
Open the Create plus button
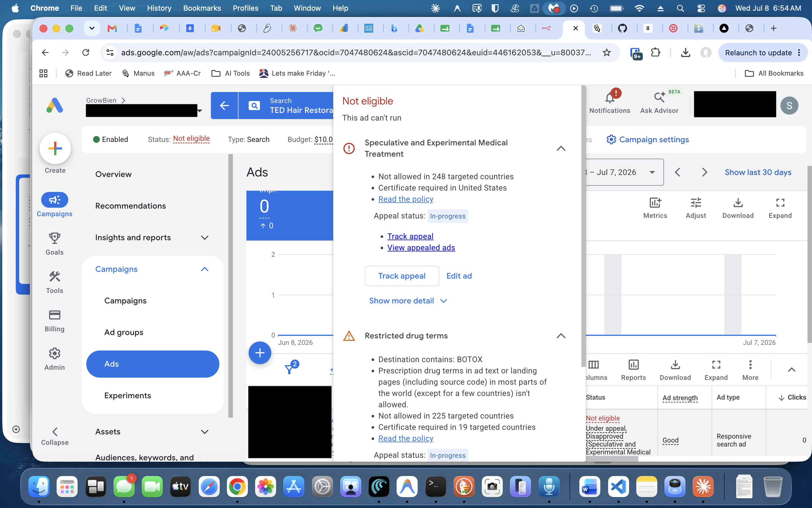coord(55,148)
